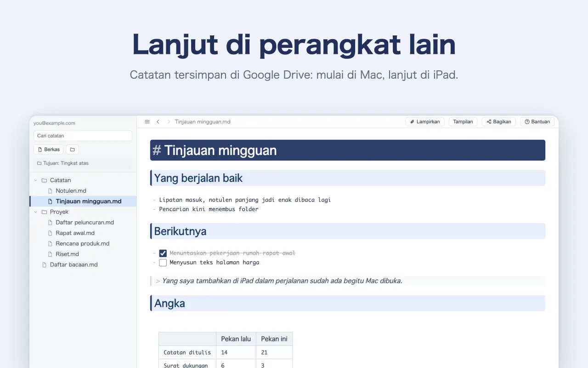Open Rapat awal.md note
The height and width of the screenshot is (368, 588).
pyautogui.click(x=83, y=233)
